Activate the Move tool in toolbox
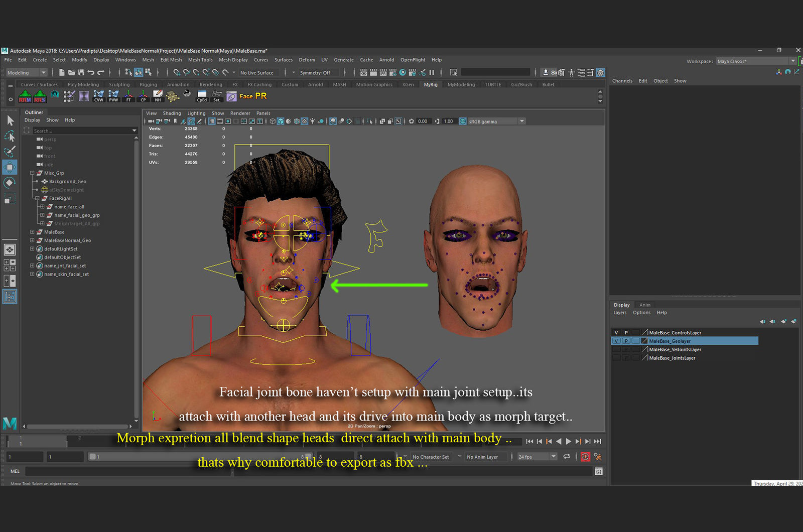 pyautogui.click(x=10, y=167)
